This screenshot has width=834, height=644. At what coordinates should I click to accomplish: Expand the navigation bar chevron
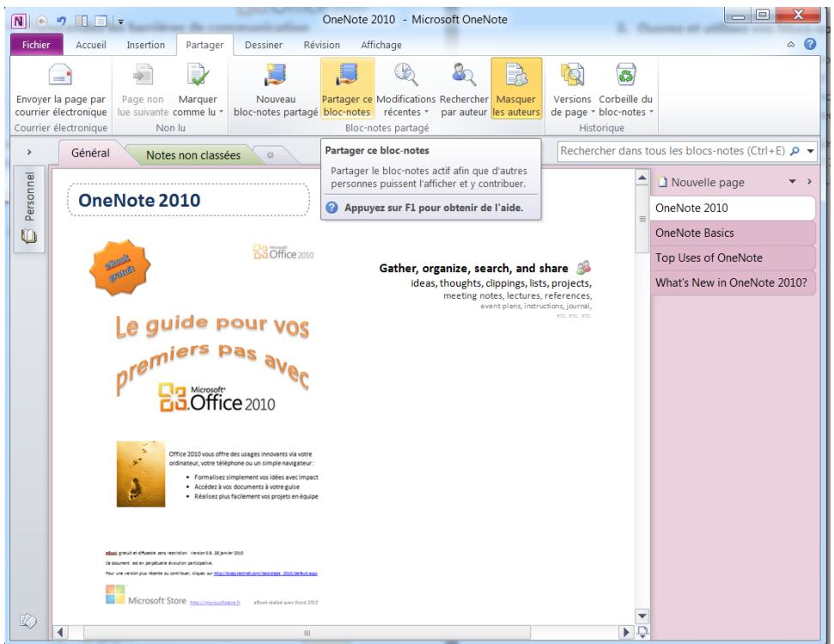point(29,152)
